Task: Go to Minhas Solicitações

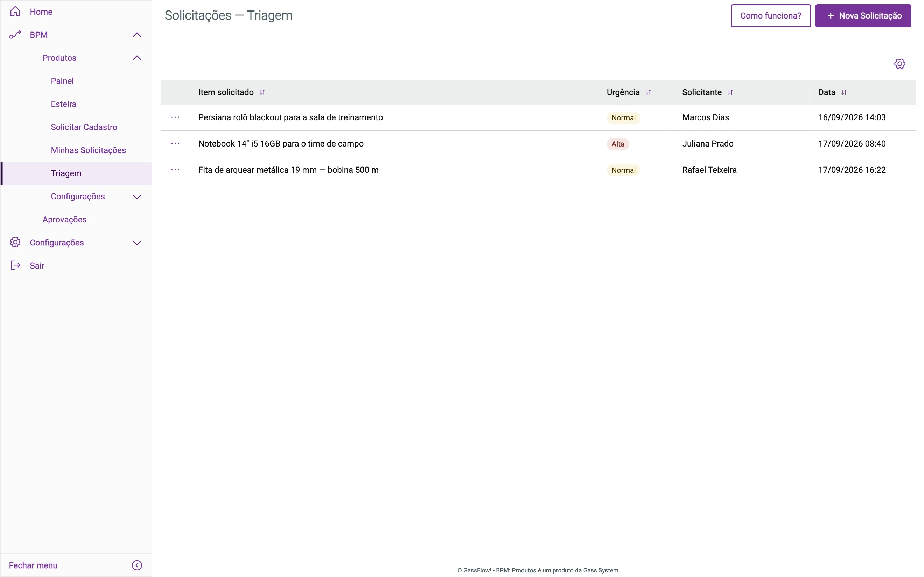Action: click(x=88, y=150)
